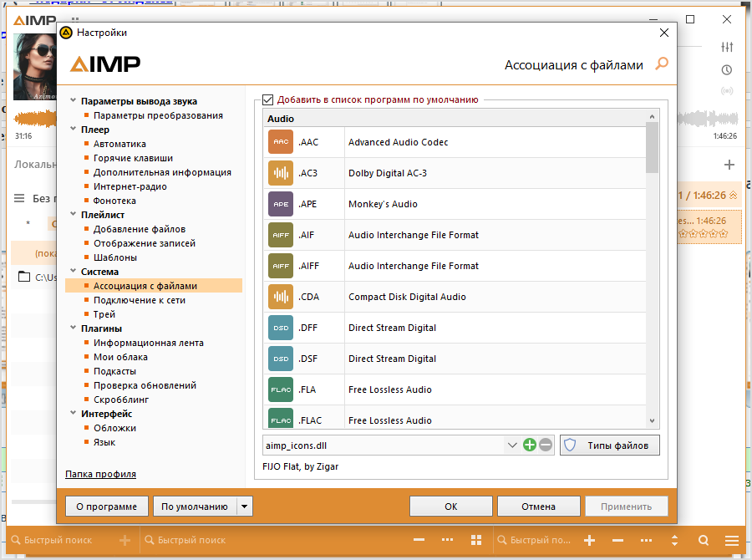Click the 'О программе' button
This screenshot has height=560, width=752.
pos(106,507)
